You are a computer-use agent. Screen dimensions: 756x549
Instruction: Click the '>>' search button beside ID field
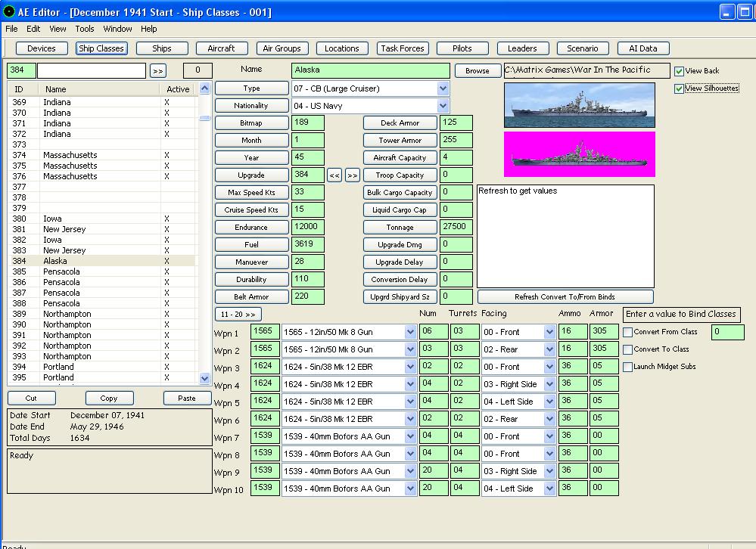(157, 71)
